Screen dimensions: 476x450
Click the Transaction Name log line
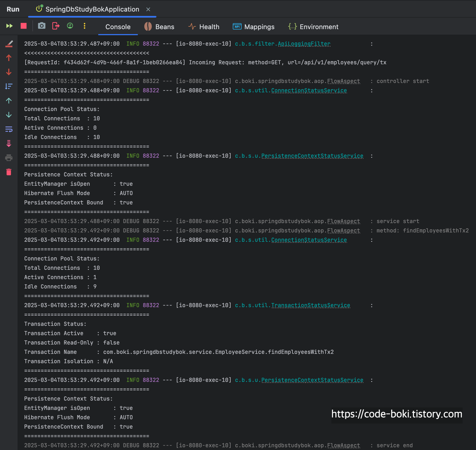pyautogui.click(x=179, y=352)
